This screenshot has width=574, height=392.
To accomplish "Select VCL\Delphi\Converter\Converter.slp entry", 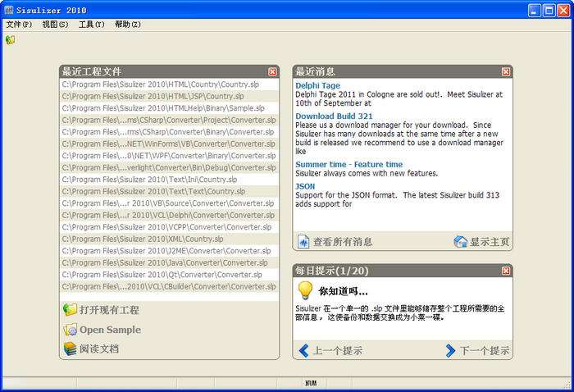I will pyautogui.click(x=169, y=215).
